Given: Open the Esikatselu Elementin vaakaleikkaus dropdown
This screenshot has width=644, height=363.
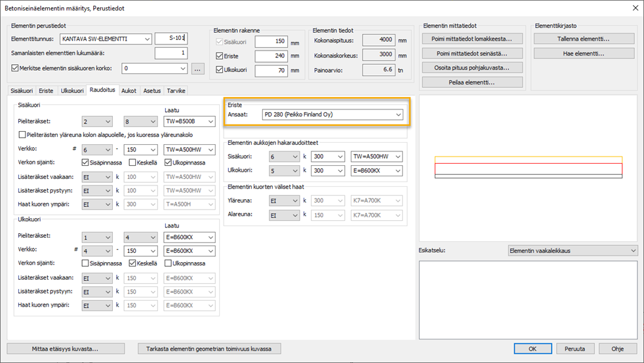Looking at the screenshot, I should [x=573, y=250].
